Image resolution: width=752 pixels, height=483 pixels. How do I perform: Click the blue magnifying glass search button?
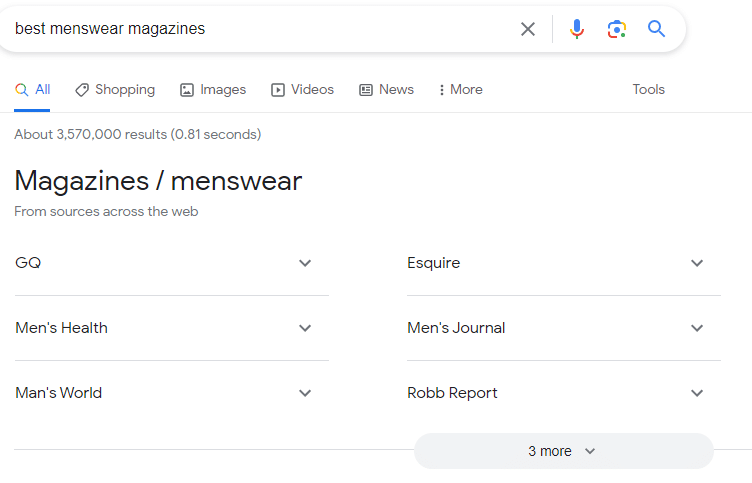[656, 29]
